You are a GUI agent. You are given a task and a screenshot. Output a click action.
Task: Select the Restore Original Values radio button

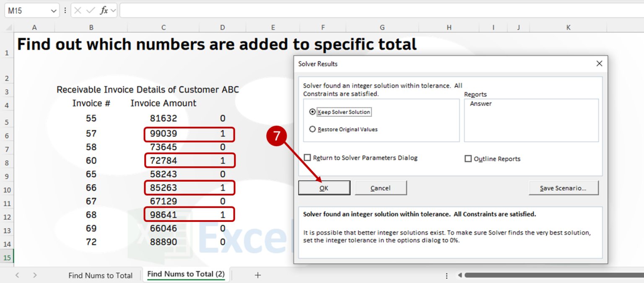pyautogui.click(x=312, y=129)
